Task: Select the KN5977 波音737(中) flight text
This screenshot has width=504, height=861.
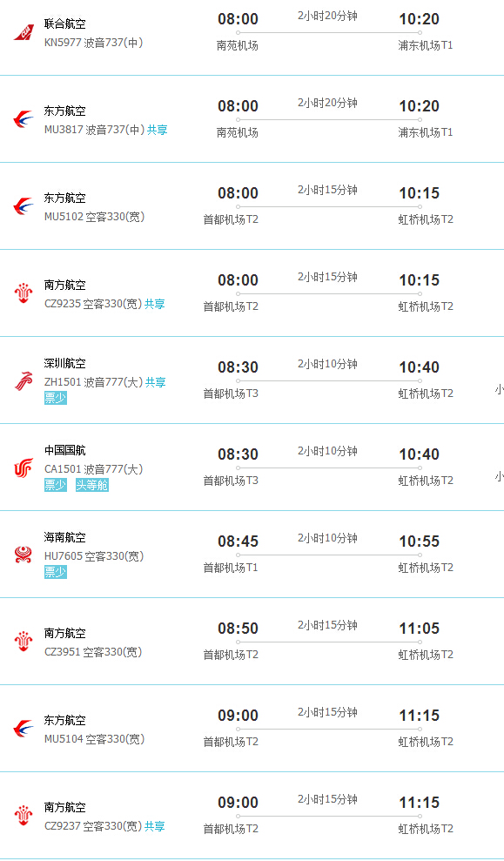Action: pyautogui.click(x=94, y=43)
